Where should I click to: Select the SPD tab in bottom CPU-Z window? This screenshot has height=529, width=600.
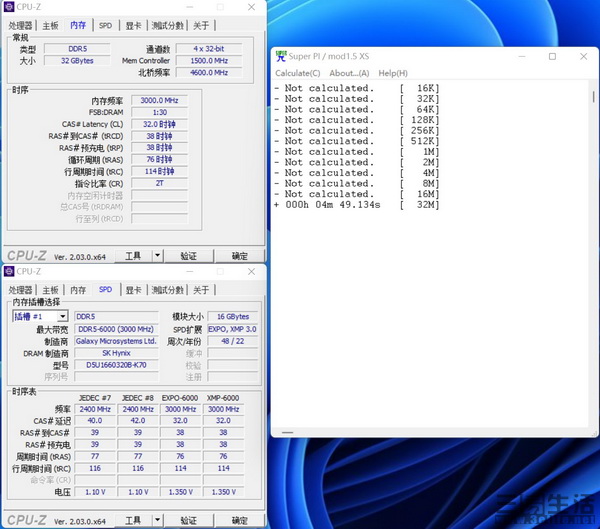pos(106,289)
